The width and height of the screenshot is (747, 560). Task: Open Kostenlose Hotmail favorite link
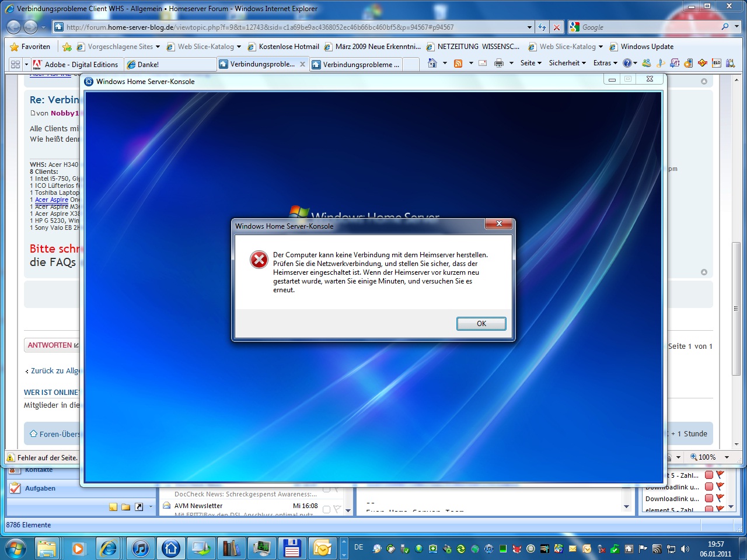[284, 47]
